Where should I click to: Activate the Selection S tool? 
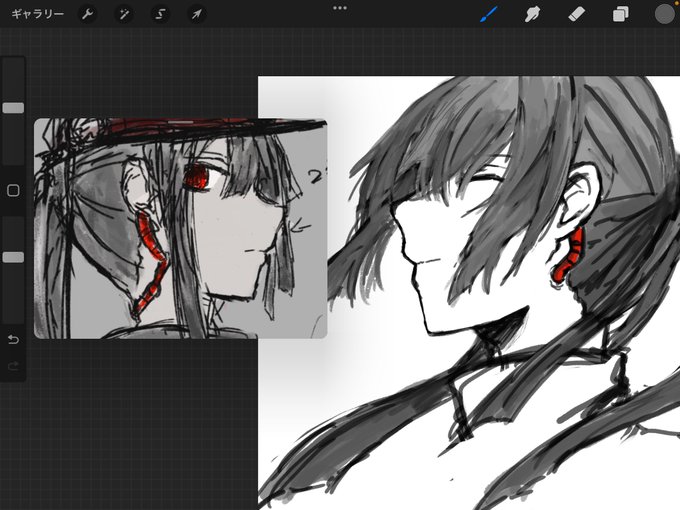click(x=160, y=14)
